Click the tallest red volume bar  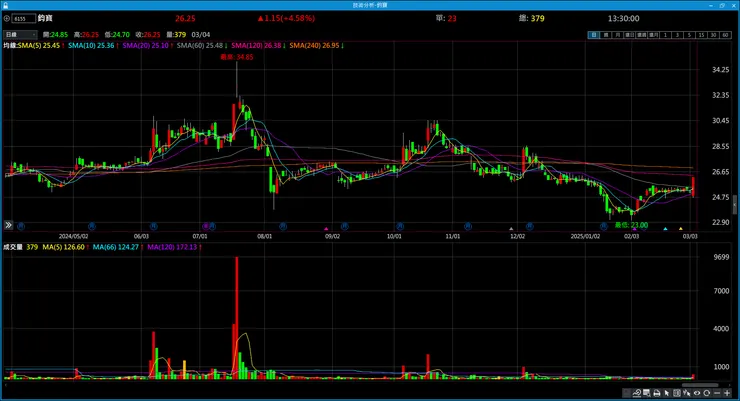pyautogui.click(x=237, y=317)
